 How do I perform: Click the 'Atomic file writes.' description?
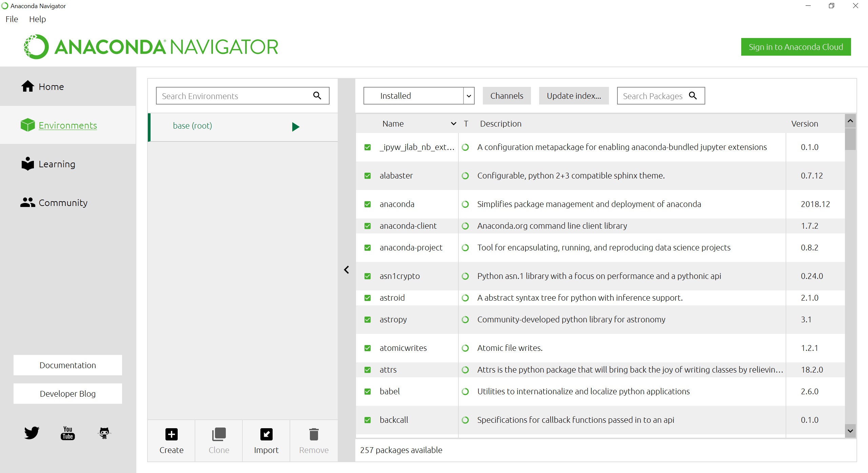[x=510, y=348]
